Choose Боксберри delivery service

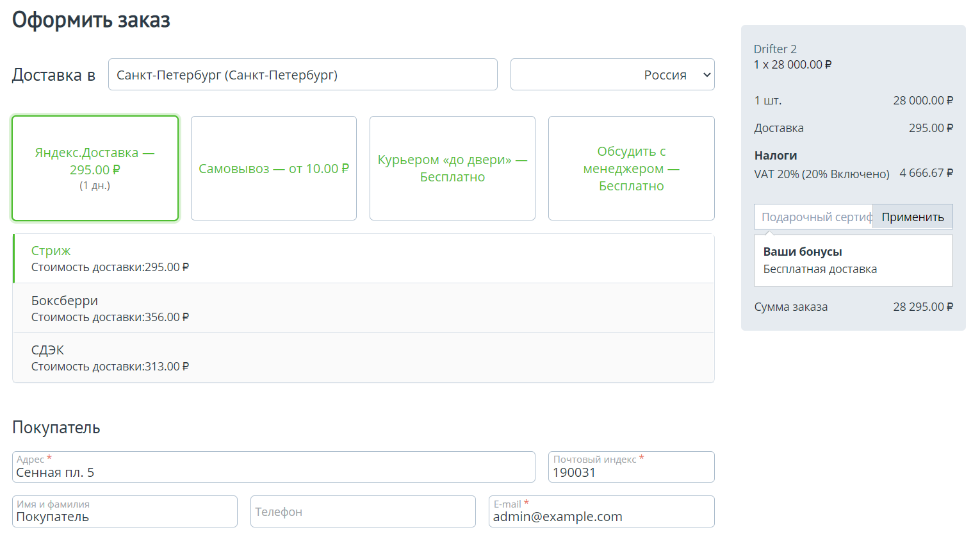pyautogui.click(x=363, y=308)
